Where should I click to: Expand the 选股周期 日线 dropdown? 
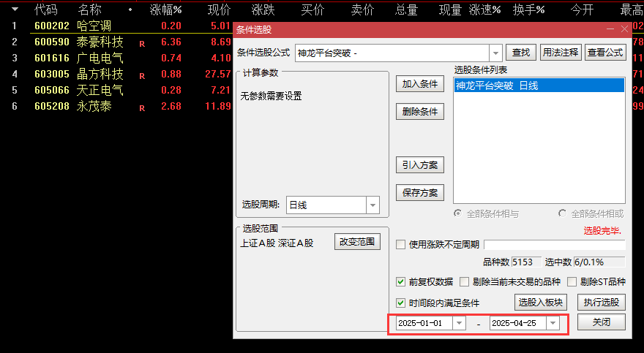pos(372,205)
